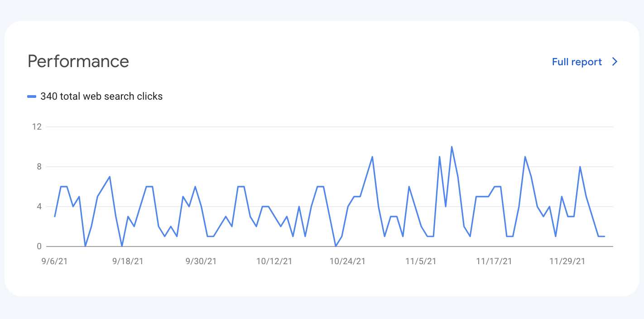Click the blue legend color swatch
Viewport: 644px width, 319px height.
(x=32, y=97)
